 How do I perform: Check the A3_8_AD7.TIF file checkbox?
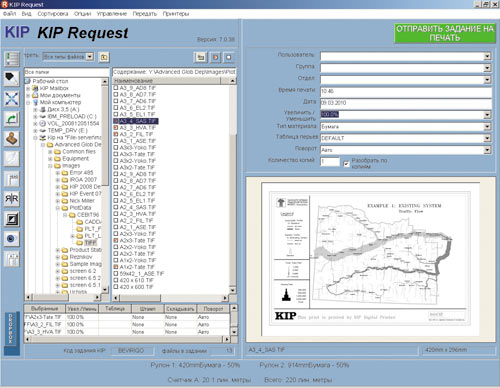(x=116, y=94)
